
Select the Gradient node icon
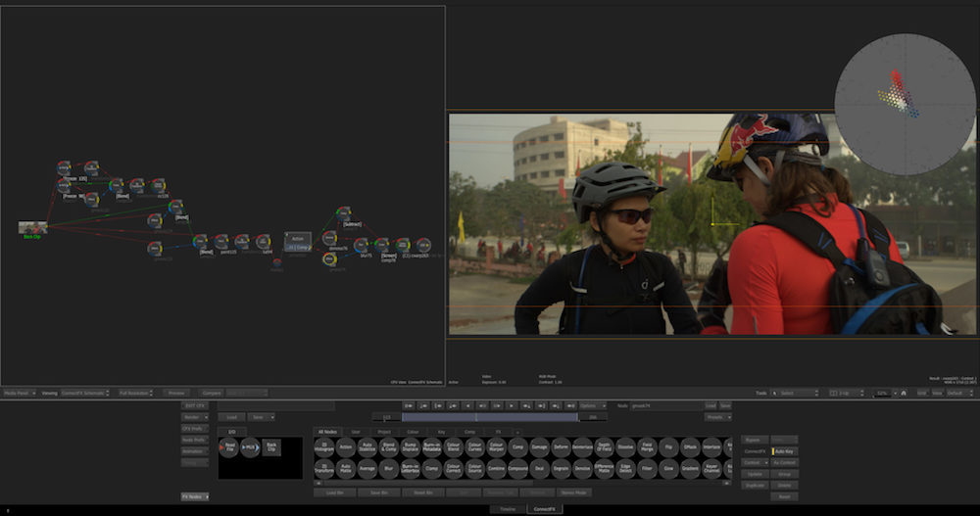tap(690, 468)
